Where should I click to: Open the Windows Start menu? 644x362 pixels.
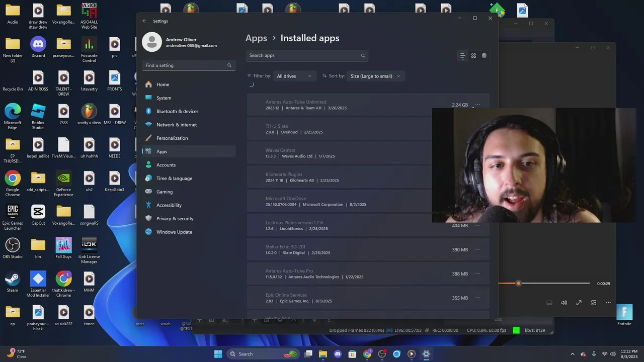pyautogui.click(x=218, y=354)
